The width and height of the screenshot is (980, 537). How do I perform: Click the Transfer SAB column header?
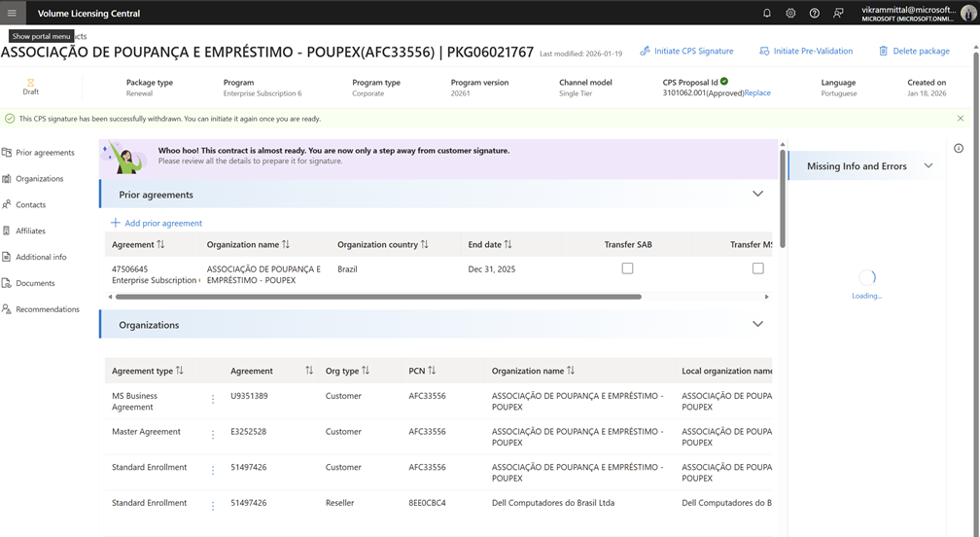pyautogui.click(x=628, y=244)
